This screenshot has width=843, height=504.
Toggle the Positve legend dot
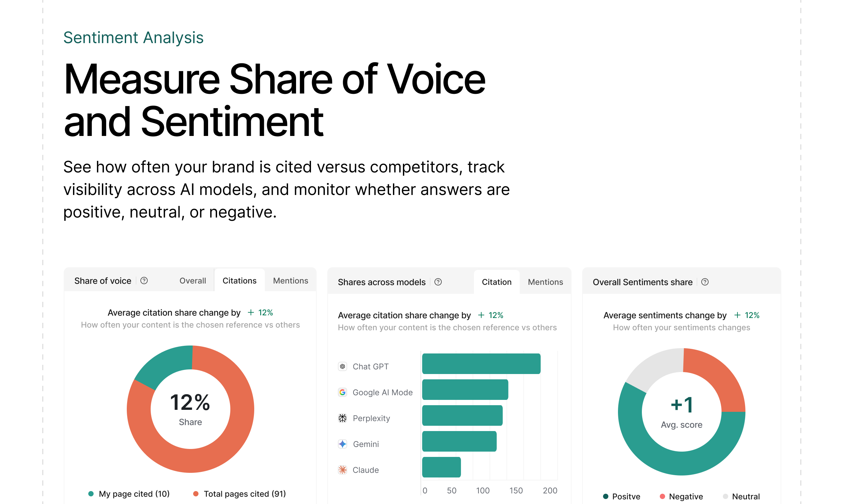point(606,496)
